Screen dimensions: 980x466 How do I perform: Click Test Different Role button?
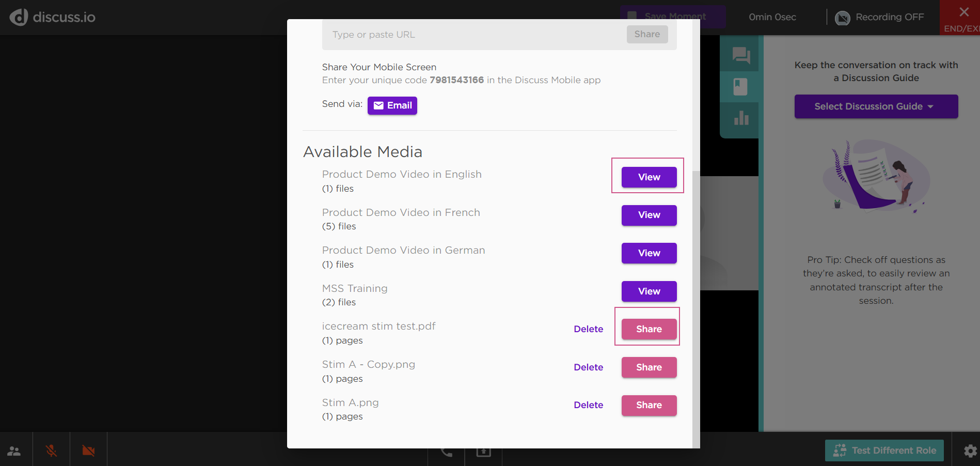point(884,451)
